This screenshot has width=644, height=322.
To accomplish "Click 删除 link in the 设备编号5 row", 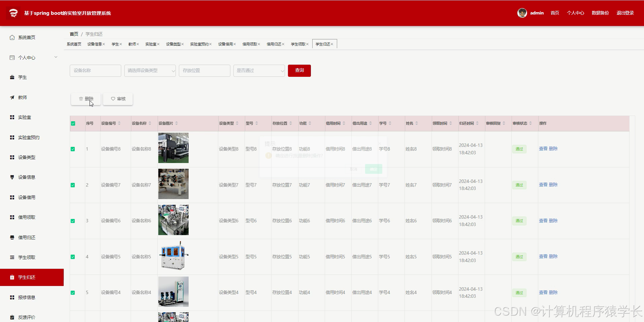I will pyautogui.click(x=553, y=256).
